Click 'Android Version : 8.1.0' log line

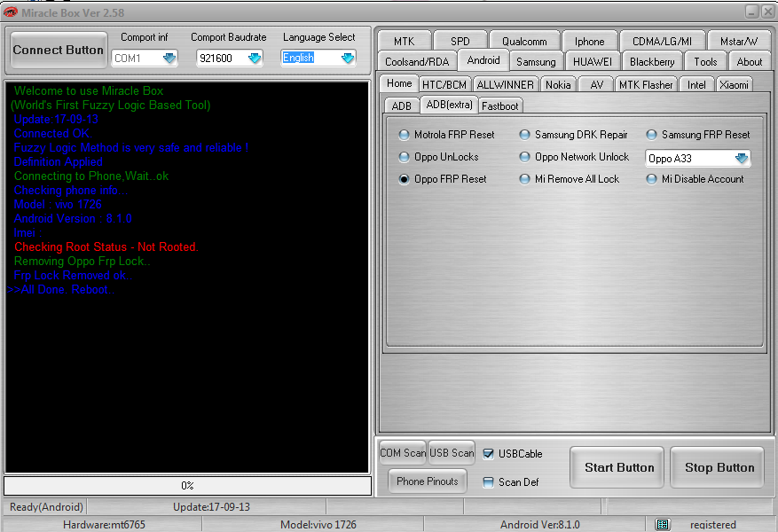[73, 219]
